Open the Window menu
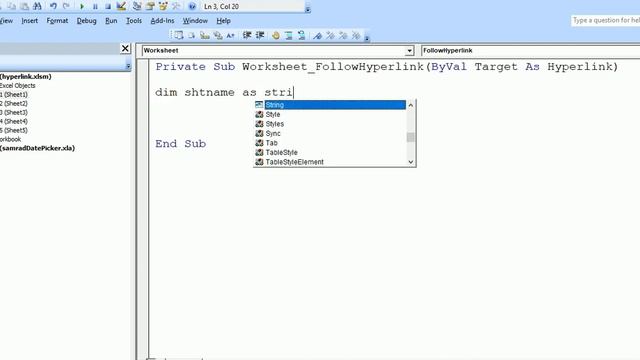Image resolution: width=640 pixels, height=360 pixels. pos(195,20)
